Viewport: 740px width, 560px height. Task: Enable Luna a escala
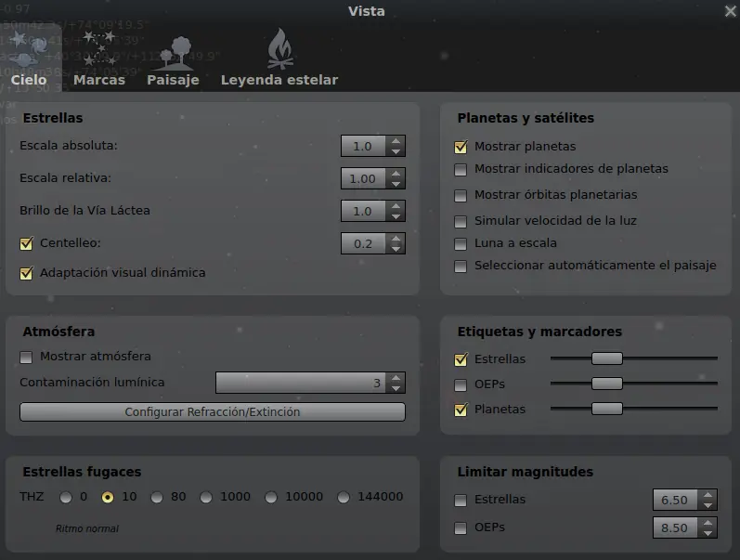(461, 243)
